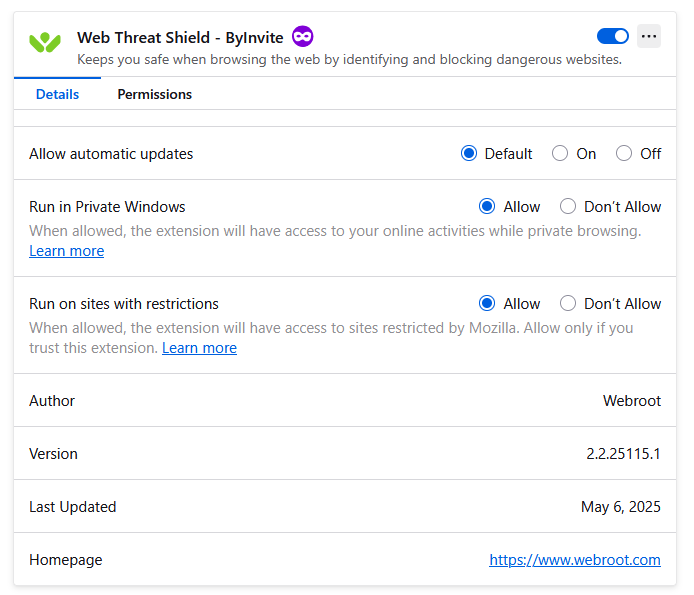Image resolution: width=694 pixels, height=595 pixels.
Task: Click the Run on sites with restrictions label
Action: (x=124, y=304)
